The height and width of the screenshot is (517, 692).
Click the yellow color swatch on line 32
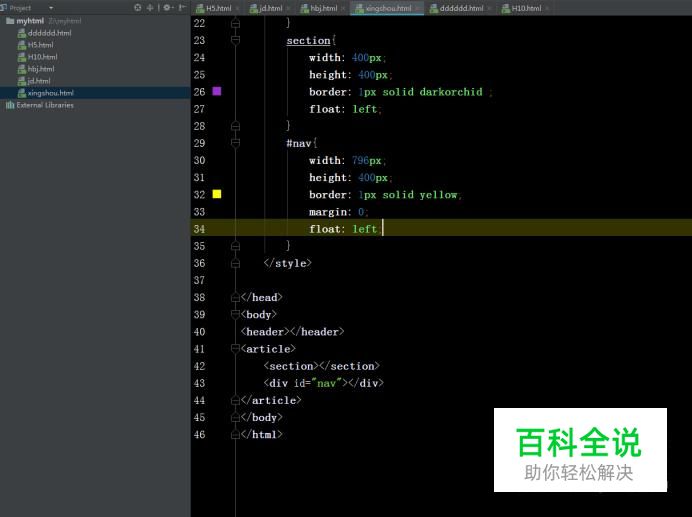[217, 194]
